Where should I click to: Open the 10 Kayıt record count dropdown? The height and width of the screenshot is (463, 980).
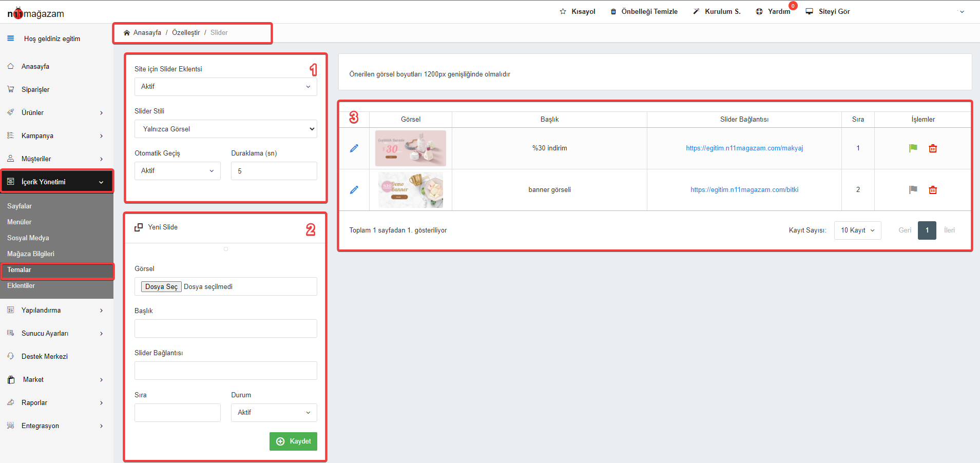tap(858, 230)
